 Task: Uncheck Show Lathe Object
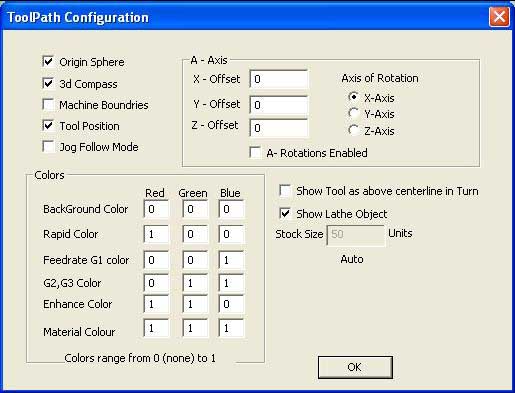click(x=285, y=213)
